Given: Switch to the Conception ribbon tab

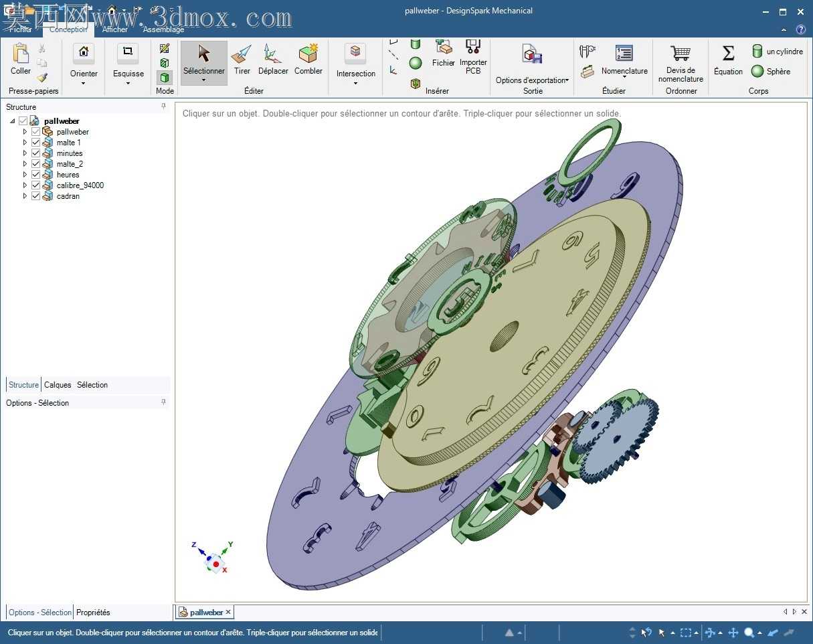Looking at the screenshot, I should [x=68, y=29].
